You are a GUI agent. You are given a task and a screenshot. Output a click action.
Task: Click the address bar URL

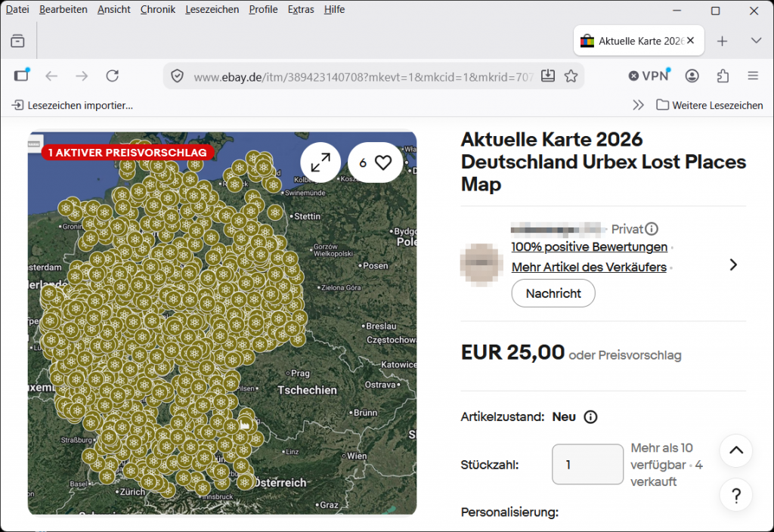coord(364,76)
